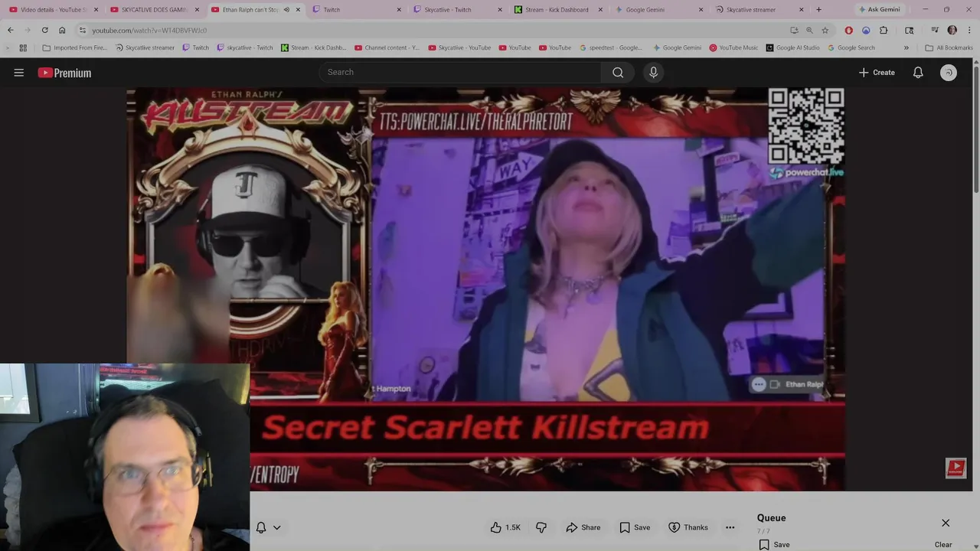Open Skycatlive - YouTube bookmark

coord(459,47)
